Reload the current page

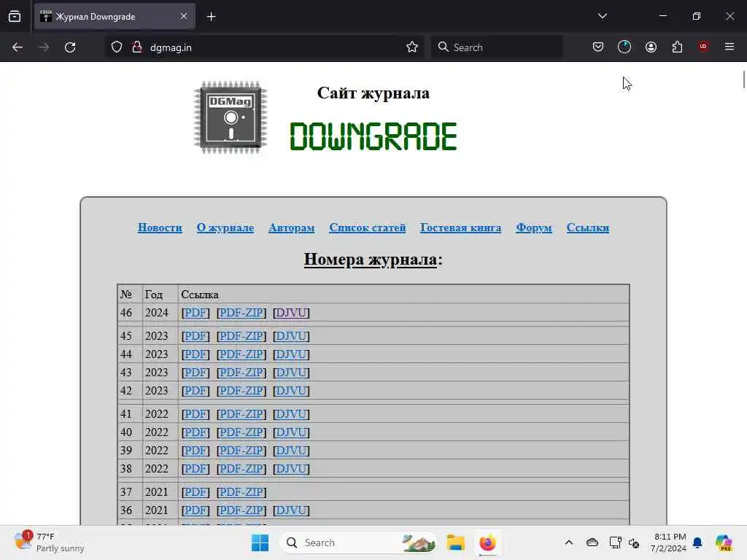click(70, 47)
